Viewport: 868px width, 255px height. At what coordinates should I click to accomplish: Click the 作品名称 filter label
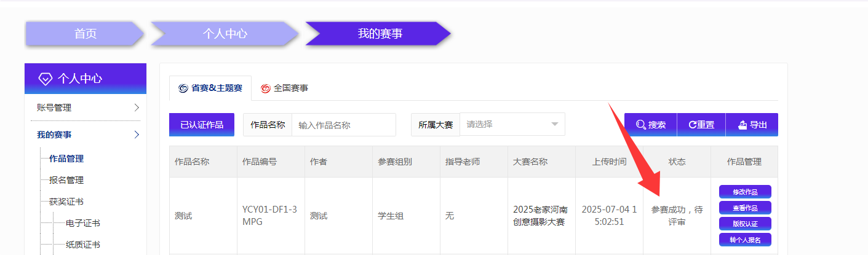(268, 125)
